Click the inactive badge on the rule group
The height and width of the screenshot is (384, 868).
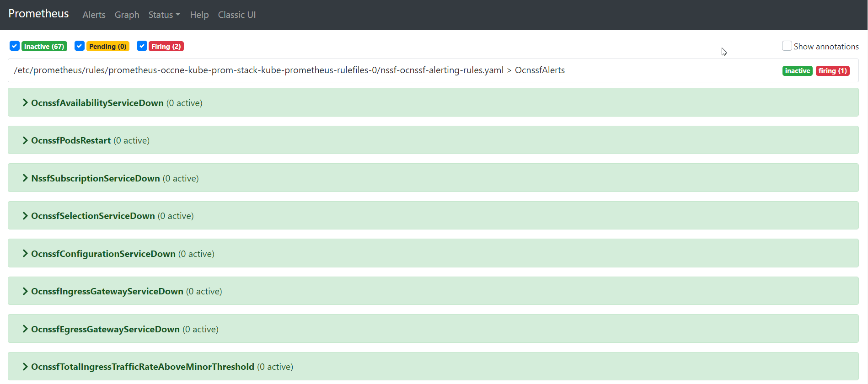tap(797, 70)
